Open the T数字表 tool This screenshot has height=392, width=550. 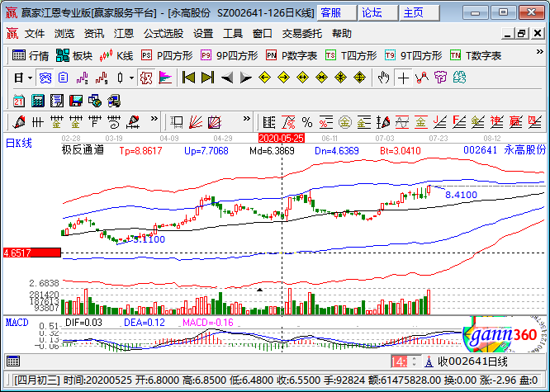tap(476, 55)
